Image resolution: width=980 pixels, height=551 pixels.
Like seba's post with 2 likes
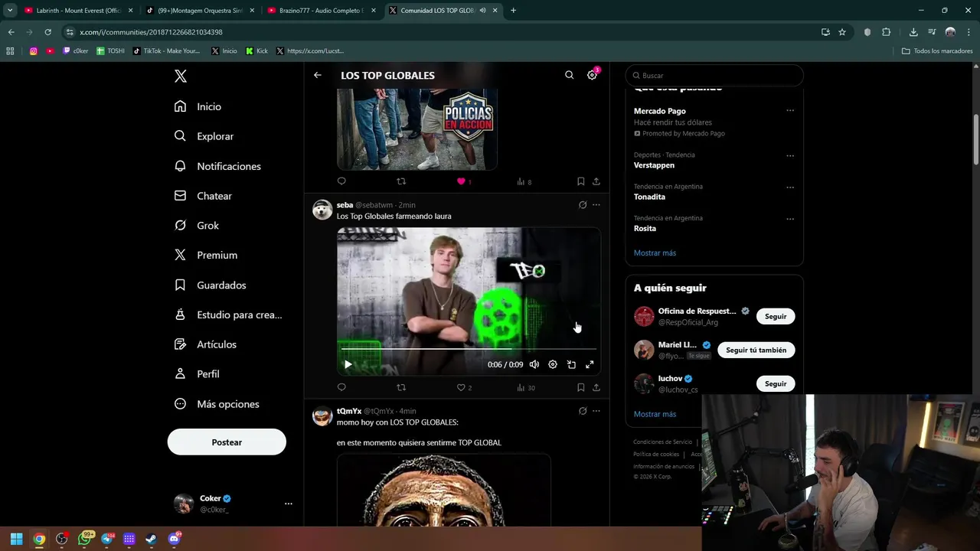click(x=464, y=387)
